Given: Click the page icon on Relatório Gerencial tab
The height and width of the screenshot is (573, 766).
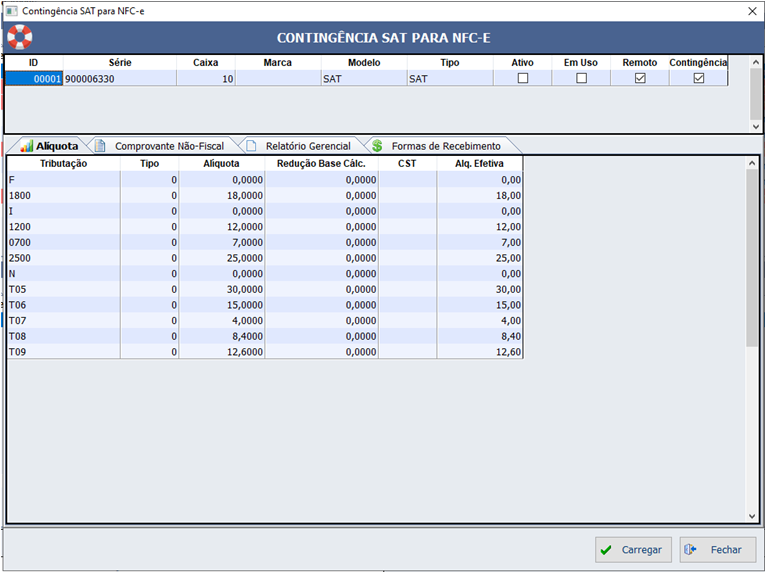Looking at the screenshot, I should [251, 146].
